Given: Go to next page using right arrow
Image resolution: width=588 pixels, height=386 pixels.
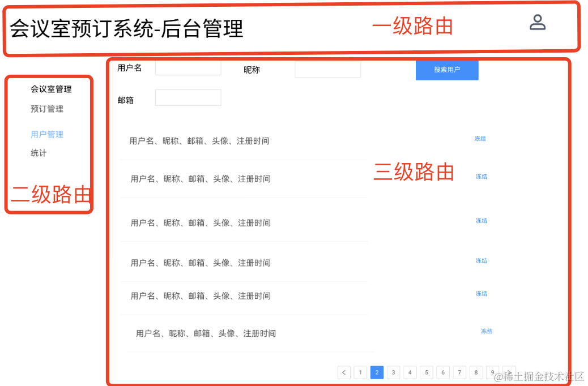Looking at the screenshot, I should click(x=509, y=371).
